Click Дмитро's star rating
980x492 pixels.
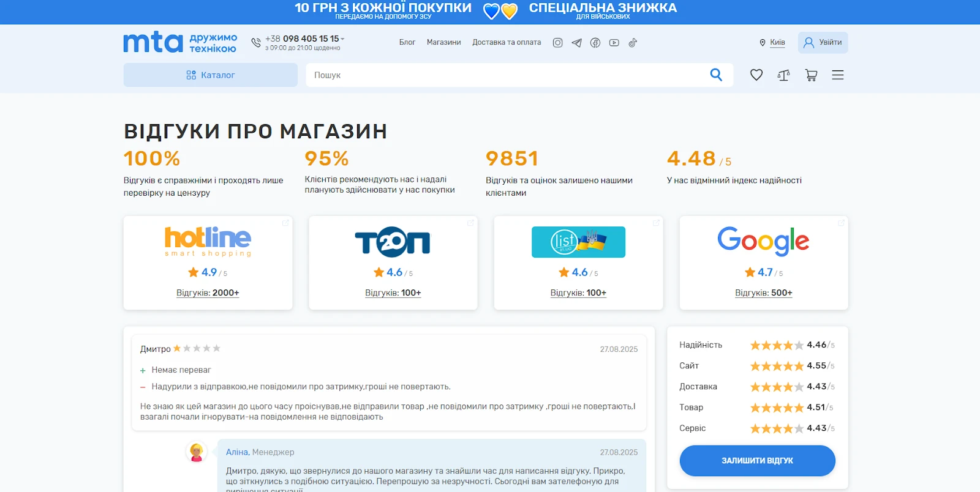[197, 348]
